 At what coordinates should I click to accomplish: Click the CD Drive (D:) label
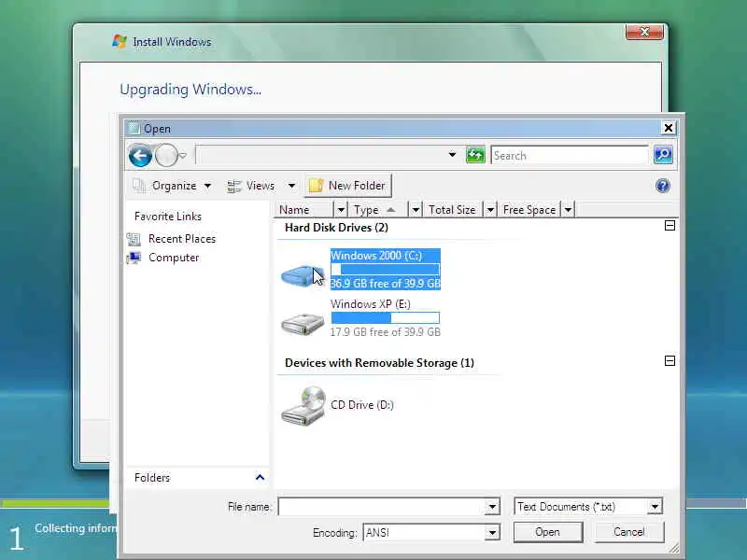[362, 405]
